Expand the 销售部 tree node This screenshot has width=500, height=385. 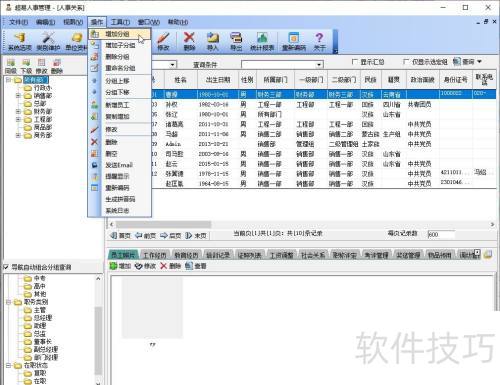[19, 96]
